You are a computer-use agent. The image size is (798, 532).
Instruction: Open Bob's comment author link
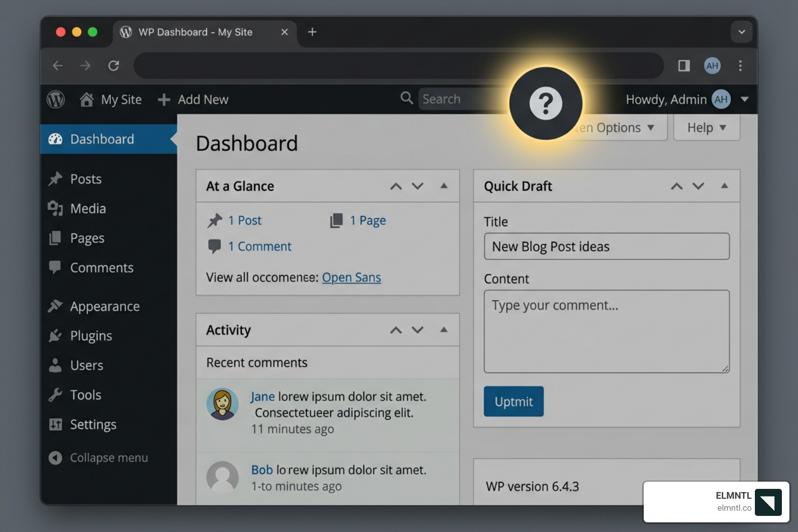(x=262, y=470)
